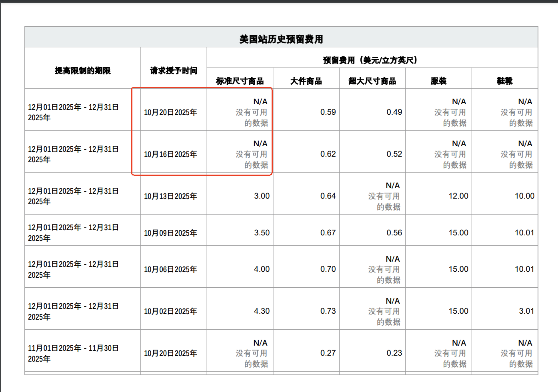Click the 0.59 large item fee value
The image size is (558, 392).
tap(328, 112)
